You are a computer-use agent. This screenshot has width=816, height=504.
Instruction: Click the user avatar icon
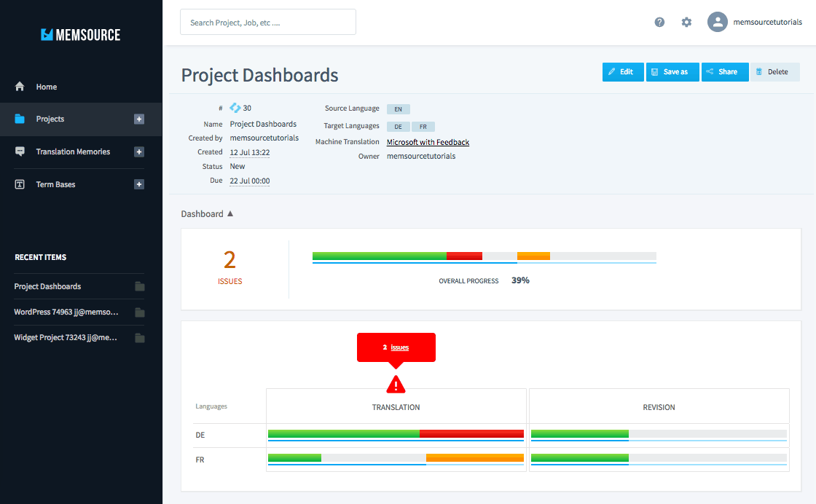tap(717, 22)
